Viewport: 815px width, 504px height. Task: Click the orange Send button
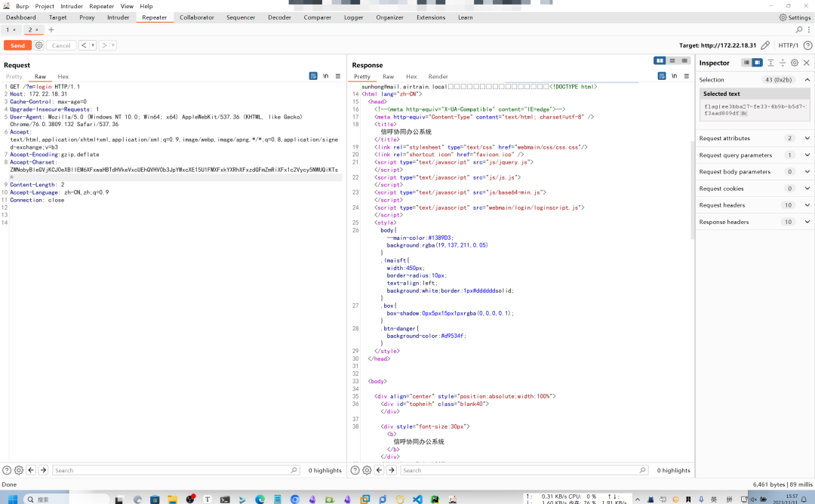coord(17,46)
